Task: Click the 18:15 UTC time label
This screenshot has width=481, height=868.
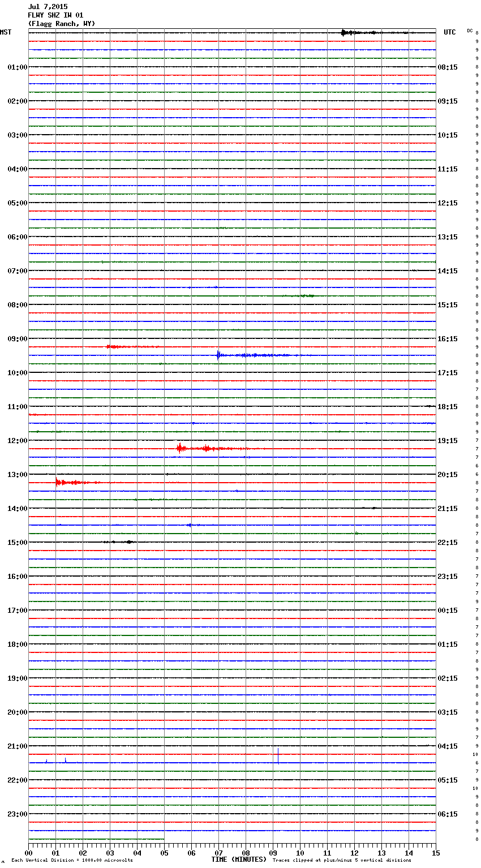Action: click(x=448, y=407)
